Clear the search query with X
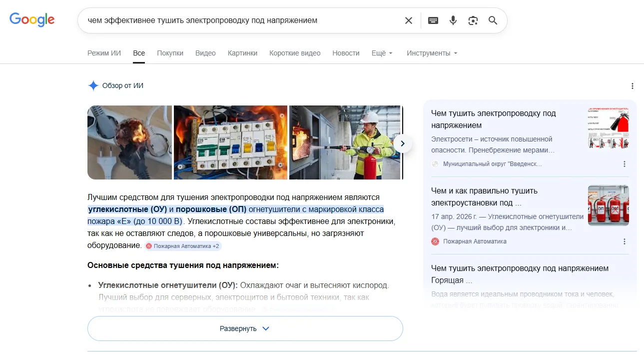The width and height of the screenshot is (644, 355). (409, 20)
